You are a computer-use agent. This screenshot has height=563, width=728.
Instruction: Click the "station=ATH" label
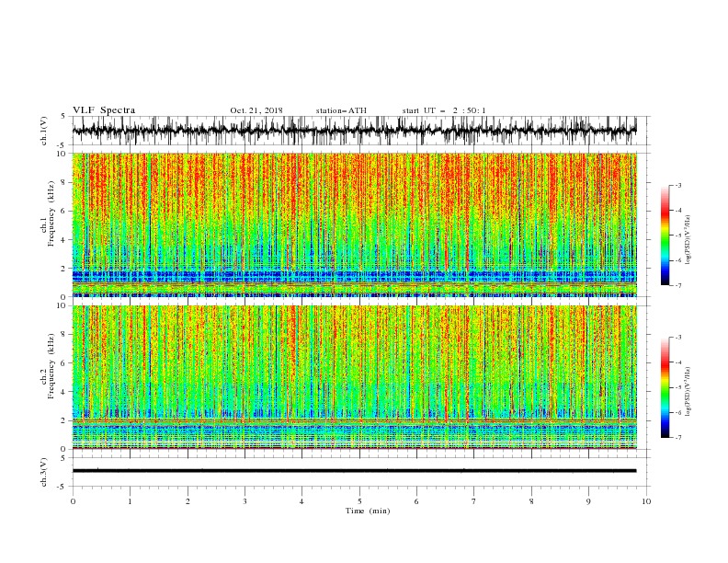[x=341, y=110]
